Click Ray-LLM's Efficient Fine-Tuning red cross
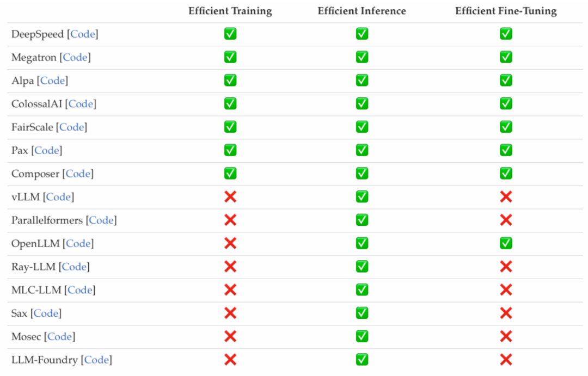 pos(506,266)
